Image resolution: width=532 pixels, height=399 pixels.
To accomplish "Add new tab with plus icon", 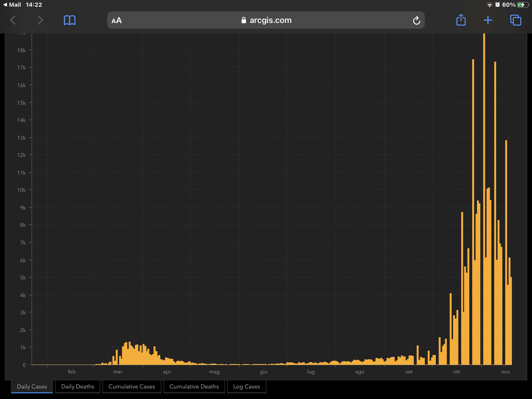I will pyautogui.click(x=488, y=20).
